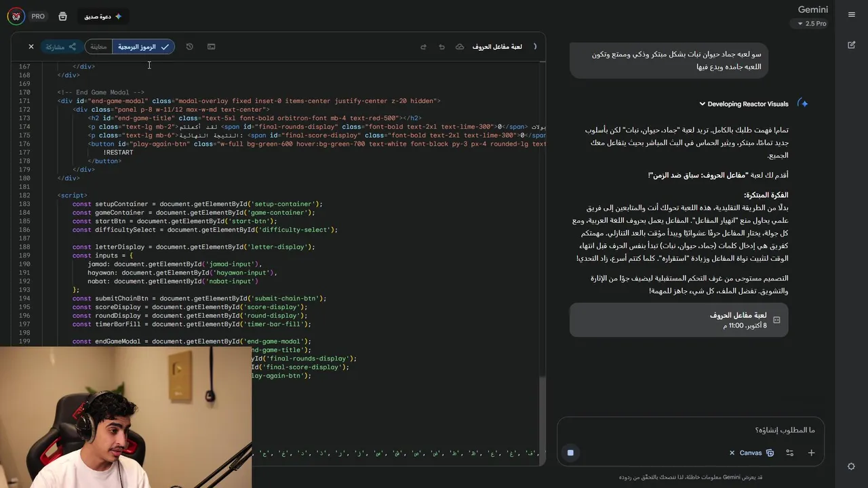The height and width of the screenshot is (488, 868).
Task: Open version history clock icon
Action: (190, 47)
